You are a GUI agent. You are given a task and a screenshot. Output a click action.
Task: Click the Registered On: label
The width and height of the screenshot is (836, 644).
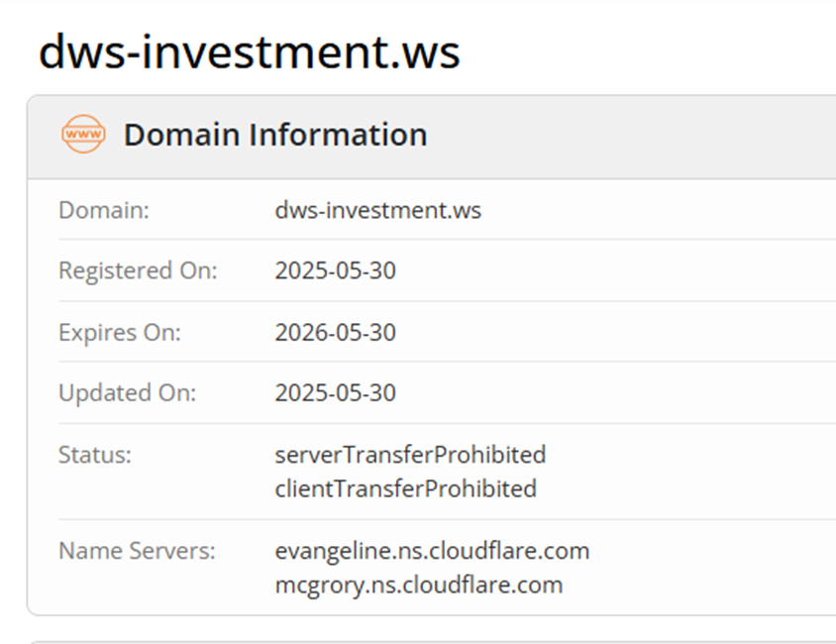138,270
